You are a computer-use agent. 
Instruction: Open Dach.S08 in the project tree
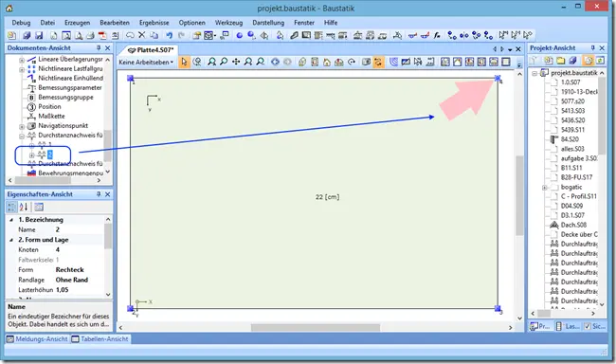point(573,225)
